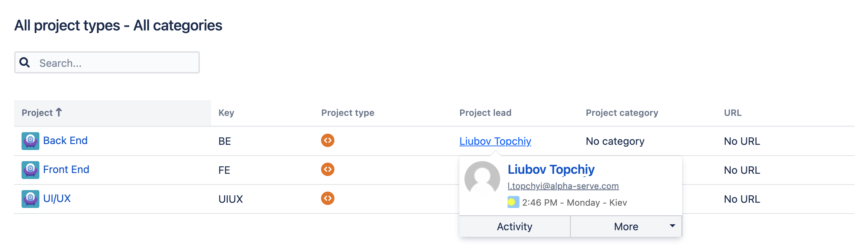This screenshot has height=251, width=868.
Task: Click the software type icon for UI/UX
Action: [327, 198]
